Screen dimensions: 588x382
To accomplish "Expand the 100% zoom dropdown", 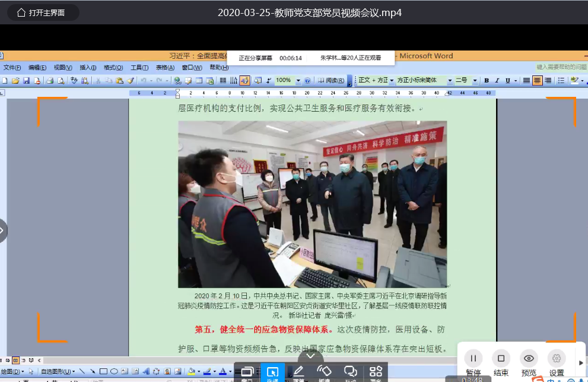I will coord(298,80).
